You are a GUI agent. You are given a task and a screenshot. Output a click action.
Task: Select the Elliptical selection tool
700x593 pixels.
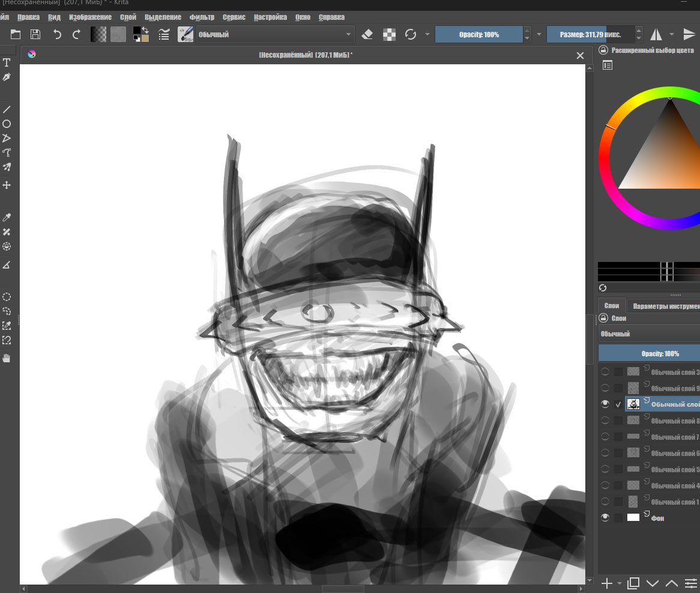(7, 297)
